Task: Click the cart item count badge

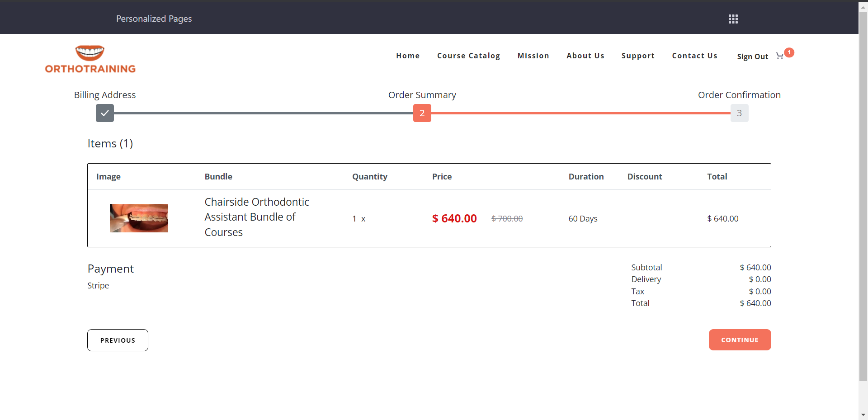Action: (789, 52)
